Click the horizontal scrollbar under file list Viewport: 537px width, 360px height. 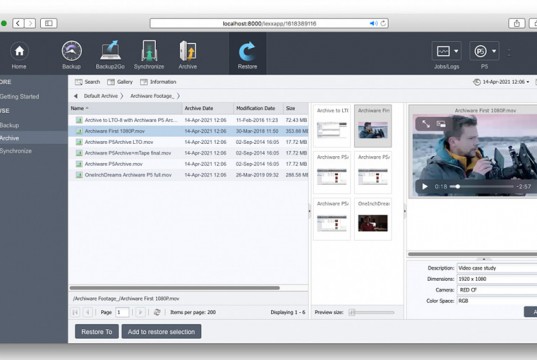175,288
